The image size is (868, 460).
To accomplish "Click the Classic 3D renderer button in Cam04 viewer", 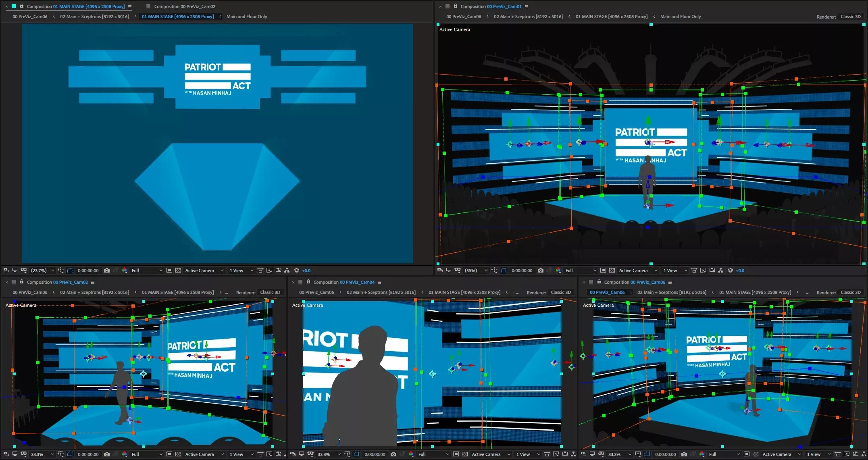I will pyautogui.click(x=561, y=292).
